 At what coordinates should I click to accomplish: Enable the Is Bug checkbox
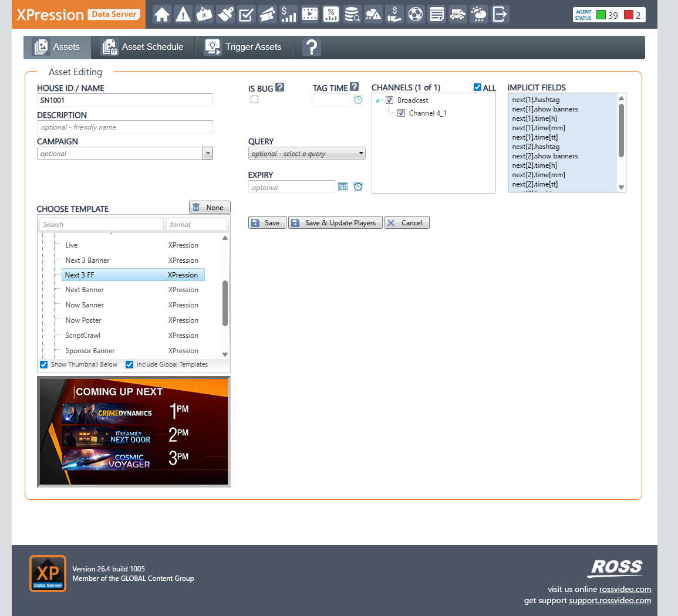tap(254, 100)
